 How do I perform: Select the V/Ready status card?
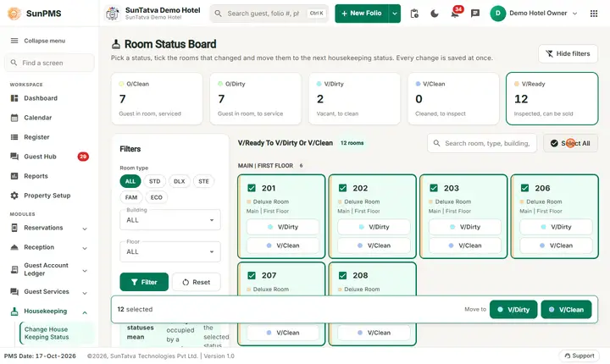[552, 98]
